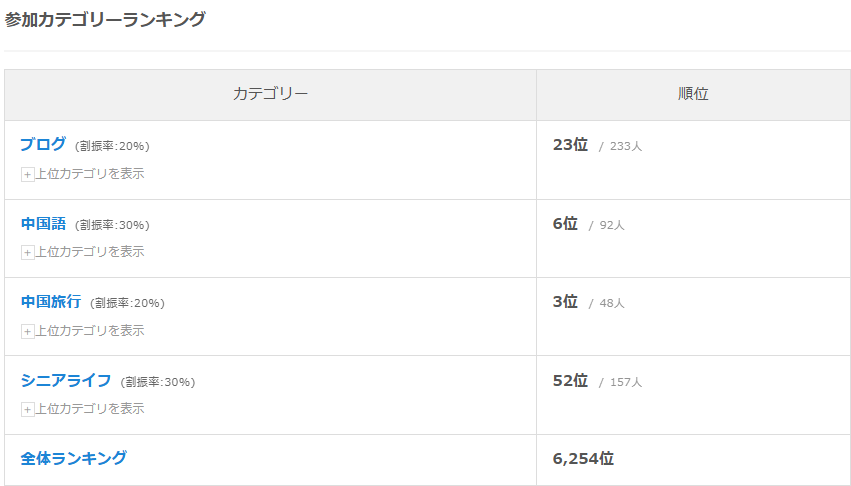
Task: Show 上位カテゴリ for シニアライフ
Action: click(x=90, y=409)
